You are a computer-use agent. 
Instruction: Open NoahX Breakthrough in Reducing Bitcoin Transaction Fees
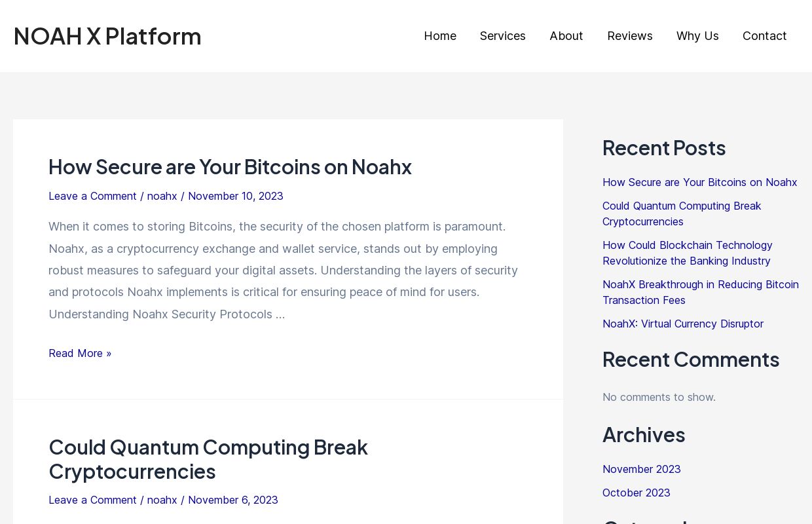click(701, 292)
